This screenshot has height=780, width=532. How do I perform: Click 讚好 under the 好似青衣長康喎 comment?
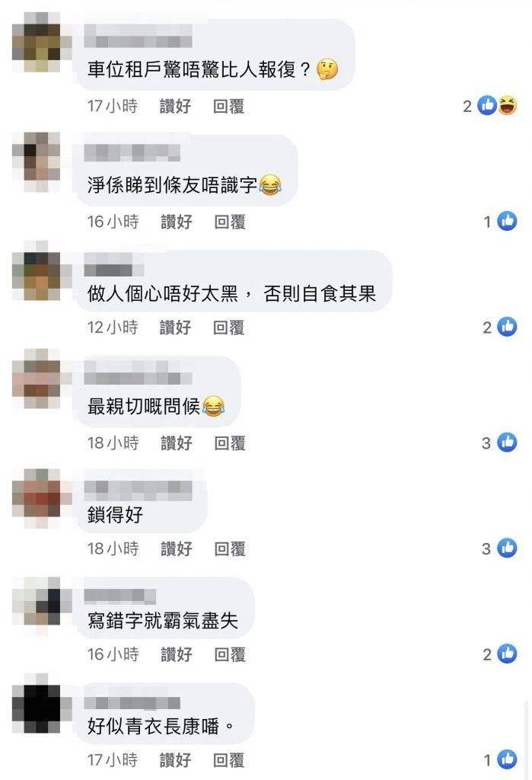[175, 759]
